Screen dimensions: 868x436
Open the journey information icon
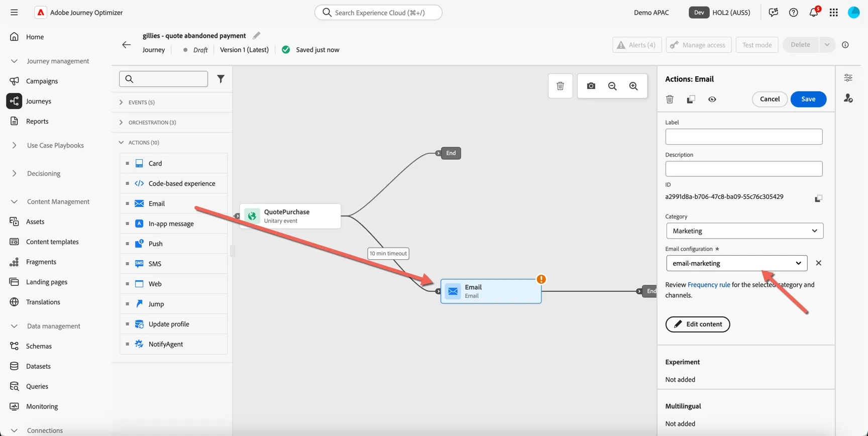click(x=845, y=45)
